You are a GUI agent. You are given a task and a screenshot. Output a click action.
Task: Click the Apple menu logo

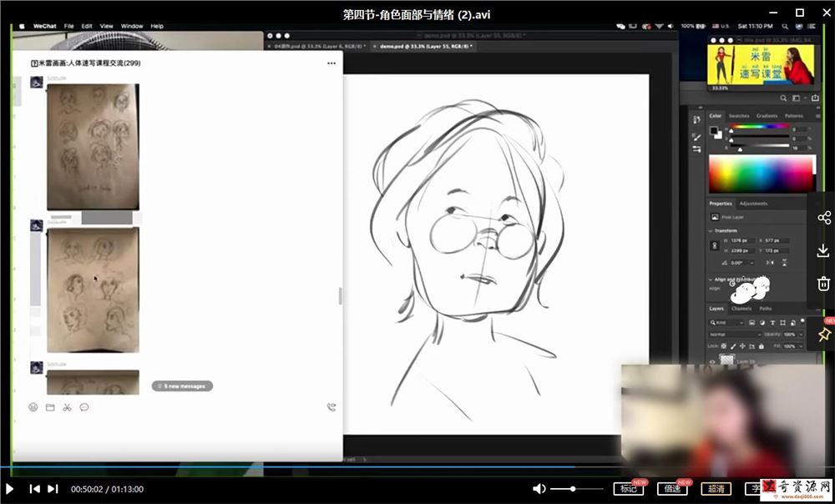coord(23,26)
